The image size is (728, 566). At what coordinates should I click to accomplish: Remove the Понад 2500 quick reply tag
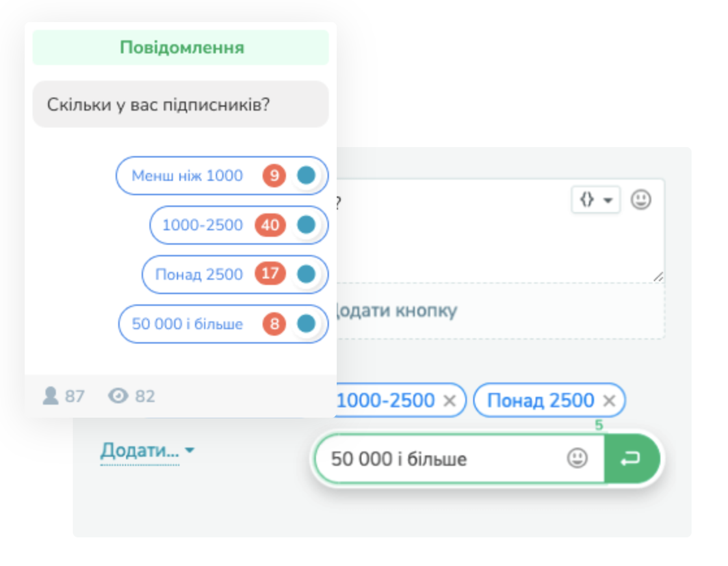(x=609, y=401)
